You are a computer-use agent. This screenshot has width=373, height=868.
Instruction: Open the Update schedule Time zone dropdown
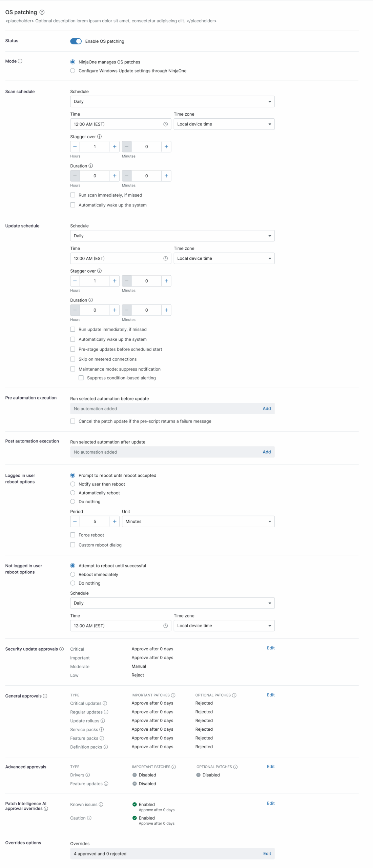pos(224,258)
